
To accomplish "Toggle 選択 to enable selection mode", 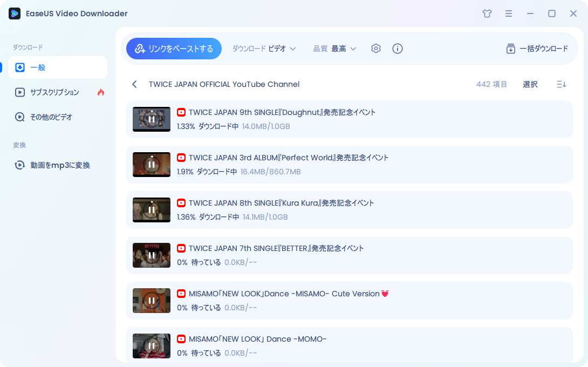I will click(x=530, y=84).
